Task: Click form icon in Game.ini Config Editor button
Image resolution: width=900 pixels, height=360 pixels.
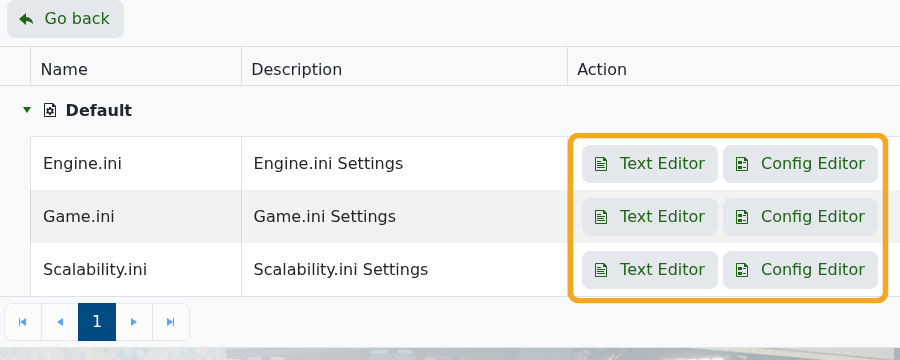Action: (x=742, y=217)
